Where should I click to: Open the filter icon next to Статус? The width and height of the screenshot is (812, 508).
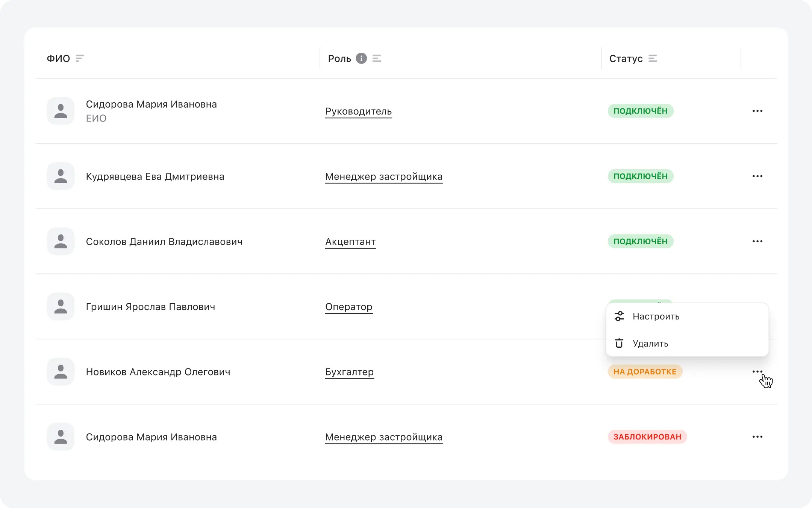tap(653, 58)
